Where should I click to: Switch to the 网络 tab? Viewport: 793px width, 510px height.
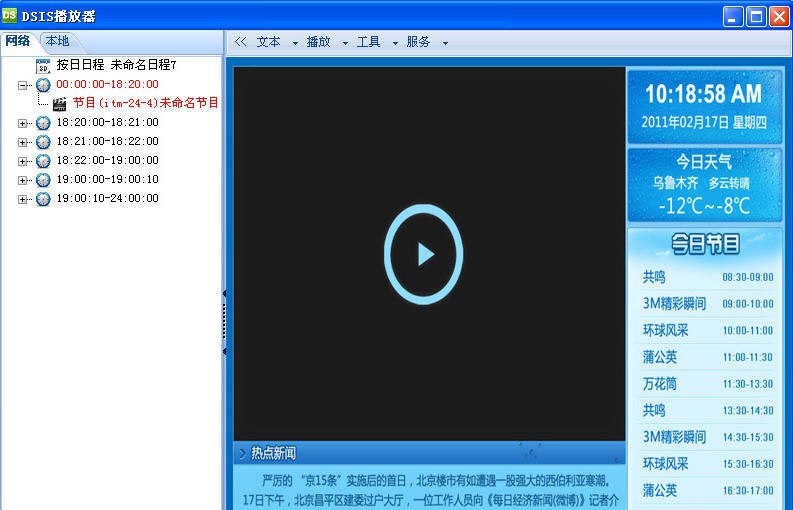pos(18,41)
